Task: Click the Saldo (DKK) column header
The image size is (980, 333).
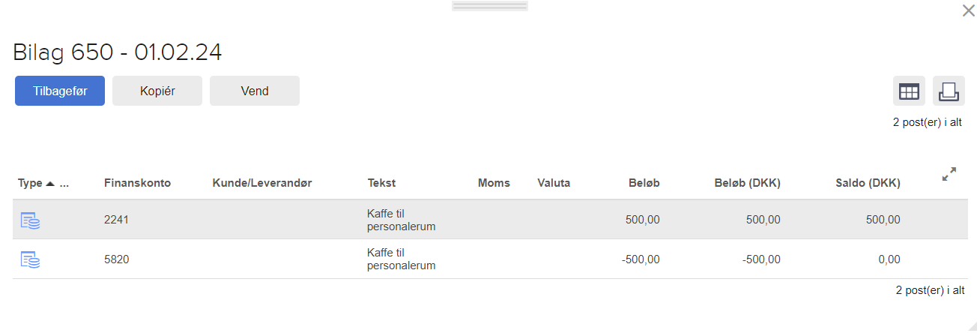Action: 868,183
